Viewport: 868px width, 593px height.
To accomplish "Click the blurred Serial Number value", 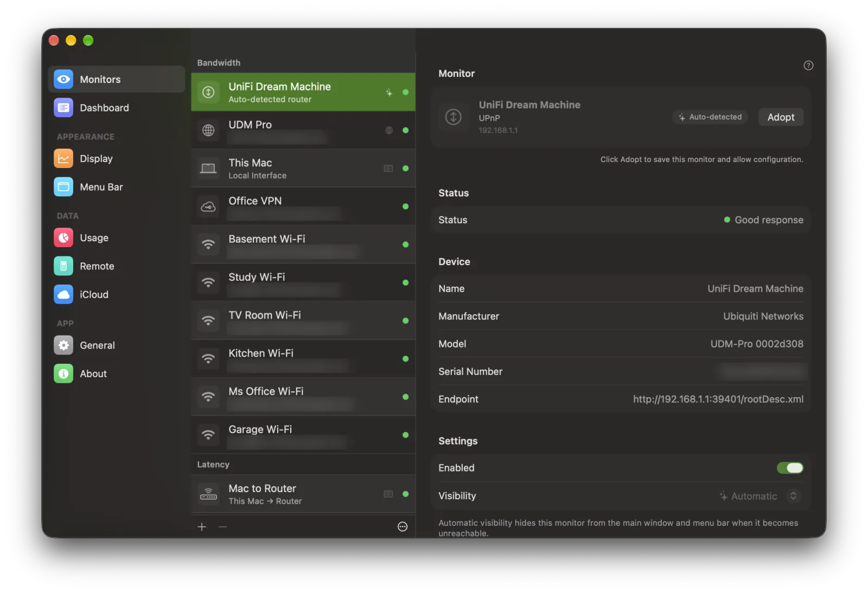I will (763, 371).
